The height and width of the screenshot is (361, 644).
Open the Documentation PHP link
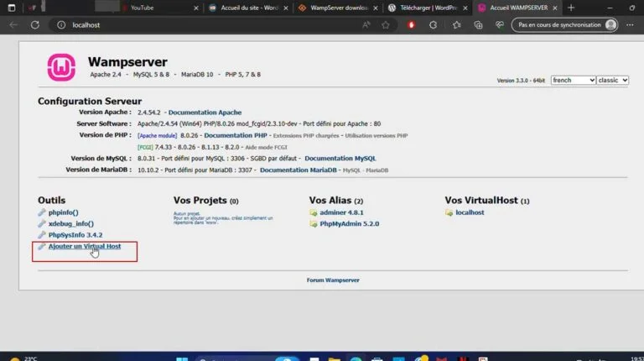click(x=236, y=135)
